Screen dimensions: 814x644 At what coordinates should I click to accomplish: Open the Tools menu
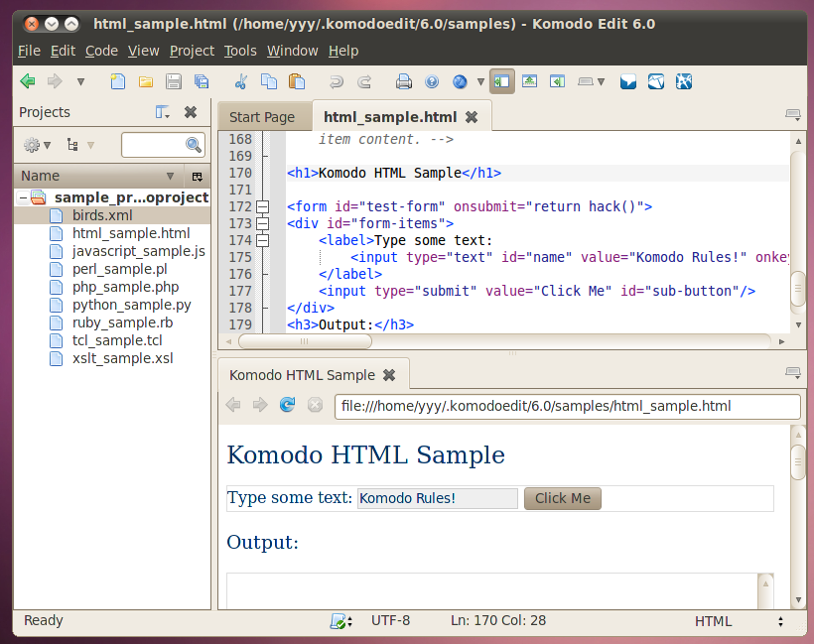(240, 51)
